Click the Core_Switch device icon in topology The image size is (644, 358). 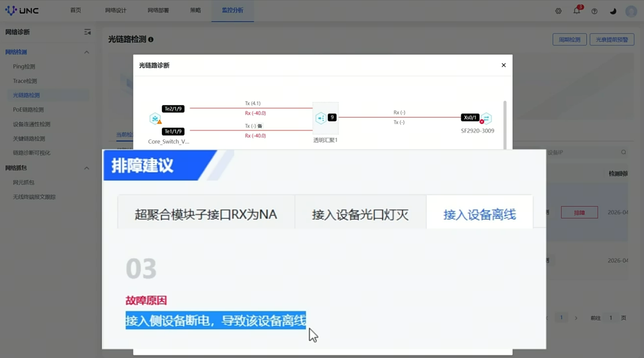pos(155,119)
